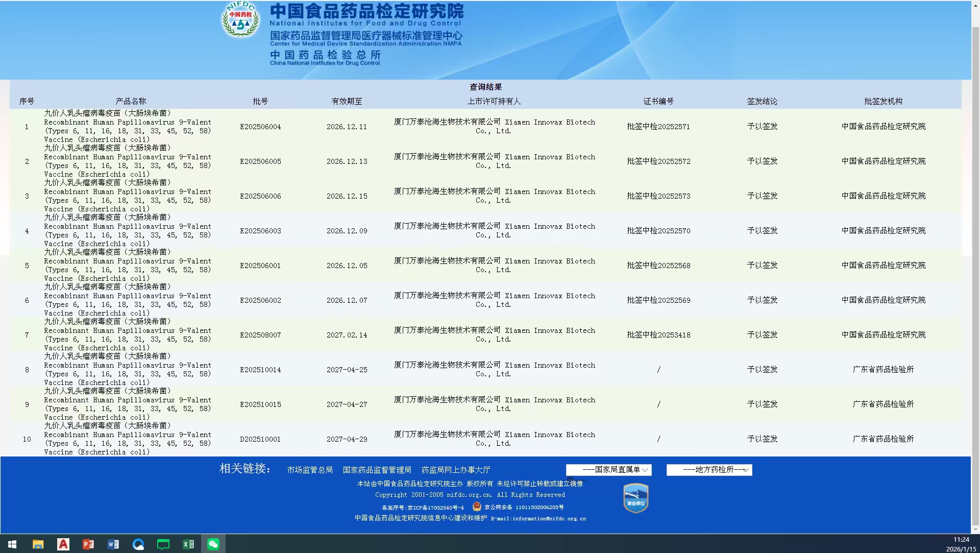Launch Excel from the taskbar

coord(188,544)
